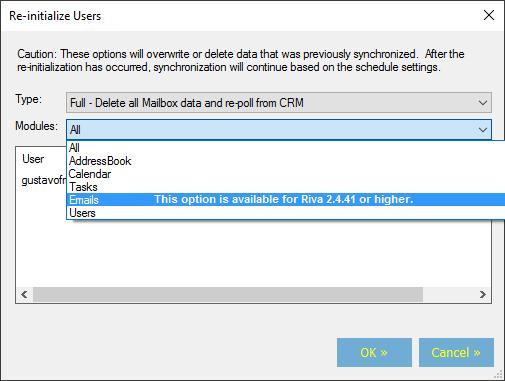Select All in Modules list

point(286,148)
